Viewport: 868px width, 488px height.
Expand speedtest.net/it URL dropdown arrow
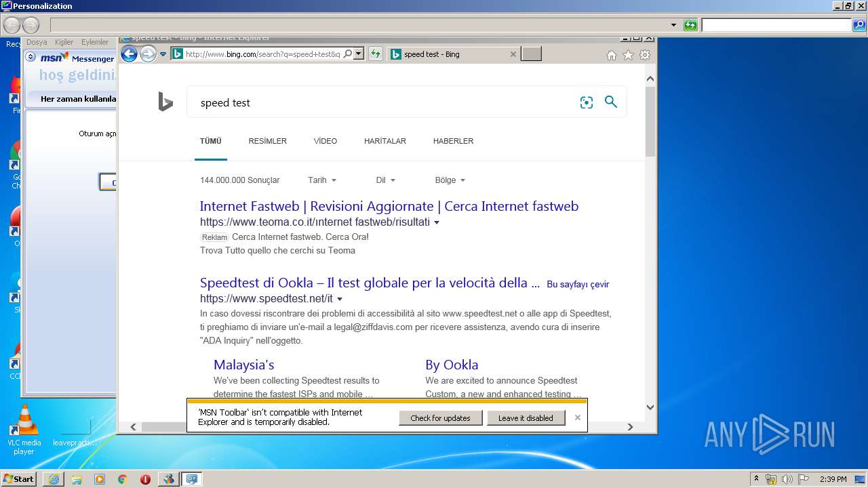pyautogui.click(x=340, y=299)
